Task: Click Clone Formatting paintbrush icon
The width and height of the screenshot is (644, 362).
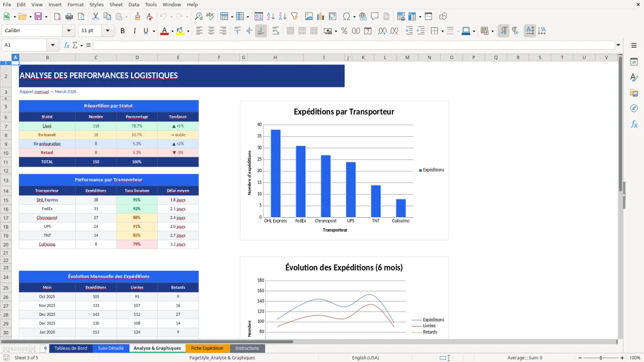Action: (137, 17)
